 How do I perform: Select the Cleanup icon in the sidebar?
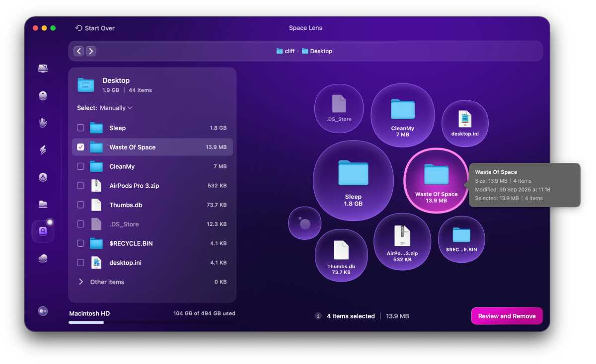point(43,96)
